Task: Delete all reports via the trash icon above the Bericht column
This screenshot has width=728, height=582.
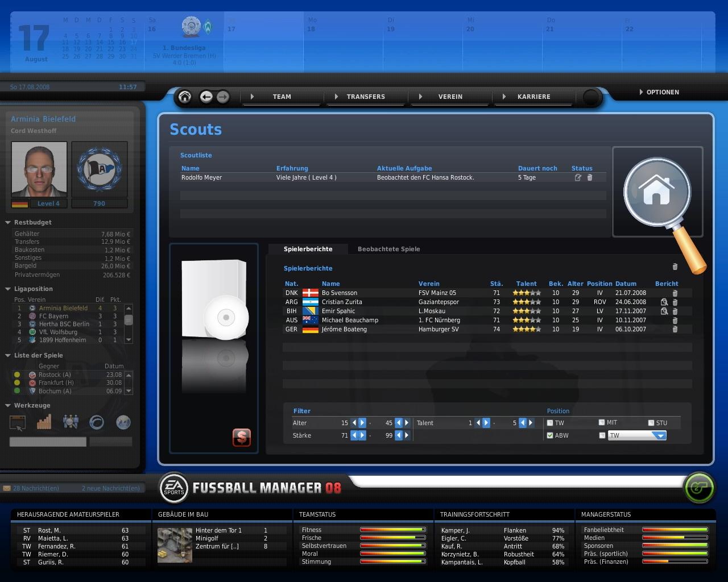Action: click(x=675, y=267)
